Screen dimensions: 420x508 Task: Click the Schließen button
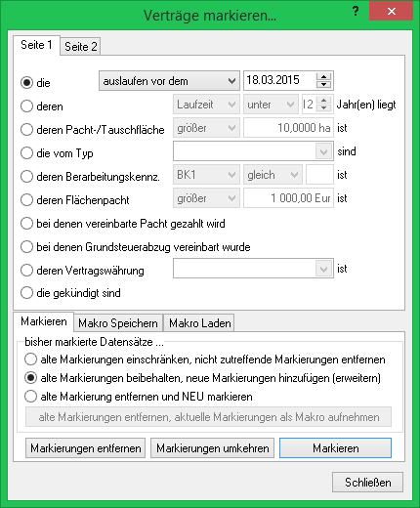click(367, 483)
